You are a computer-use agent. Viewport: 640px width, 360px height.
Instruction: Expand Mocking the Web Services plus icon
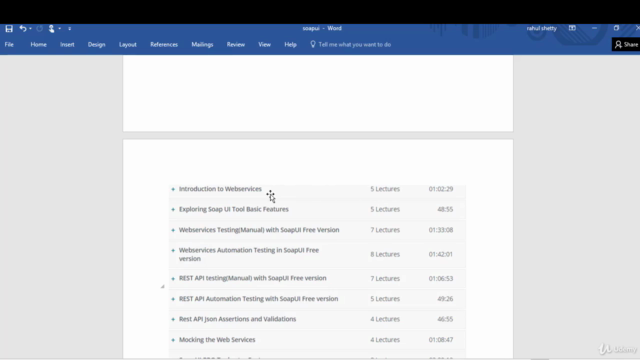pos(173,340)
